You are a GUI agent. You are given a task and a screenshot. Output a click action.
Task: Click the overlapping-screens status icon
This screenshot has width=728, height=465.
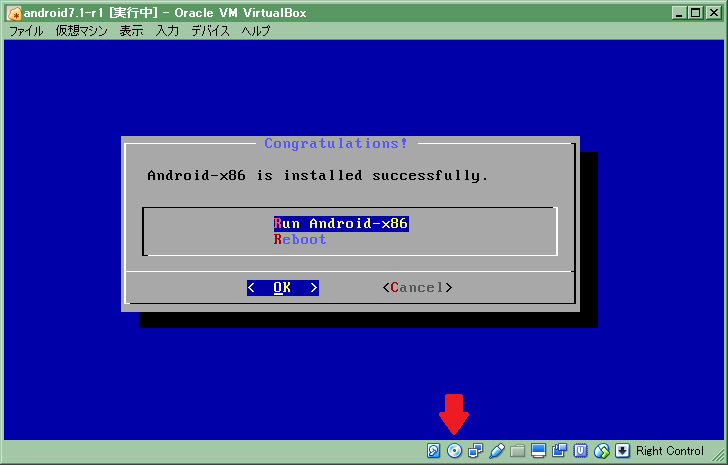[x=559, y=450]
